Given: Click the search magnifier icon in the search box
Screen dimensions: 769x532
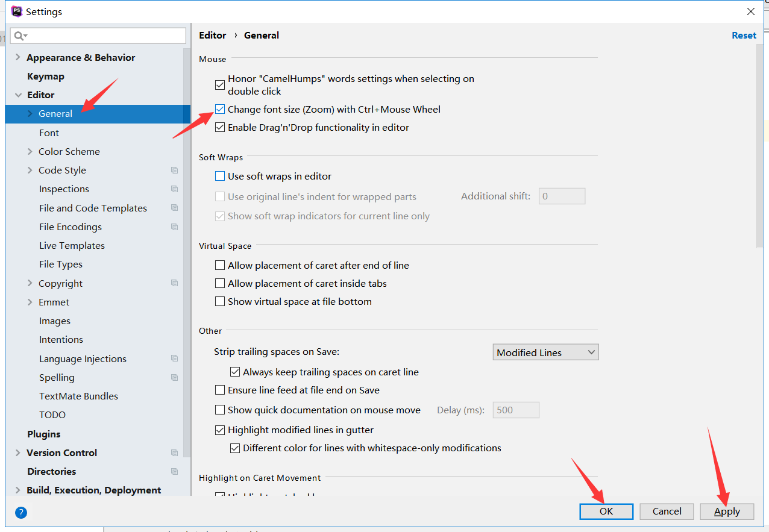Looking at the screenshot, I should [x=20, y=36].
